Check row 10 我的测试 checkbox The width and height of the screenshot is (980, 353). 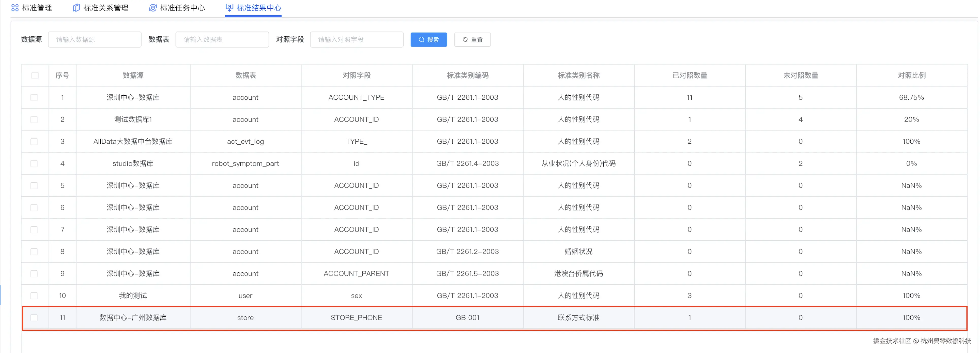tap(34, 296)
